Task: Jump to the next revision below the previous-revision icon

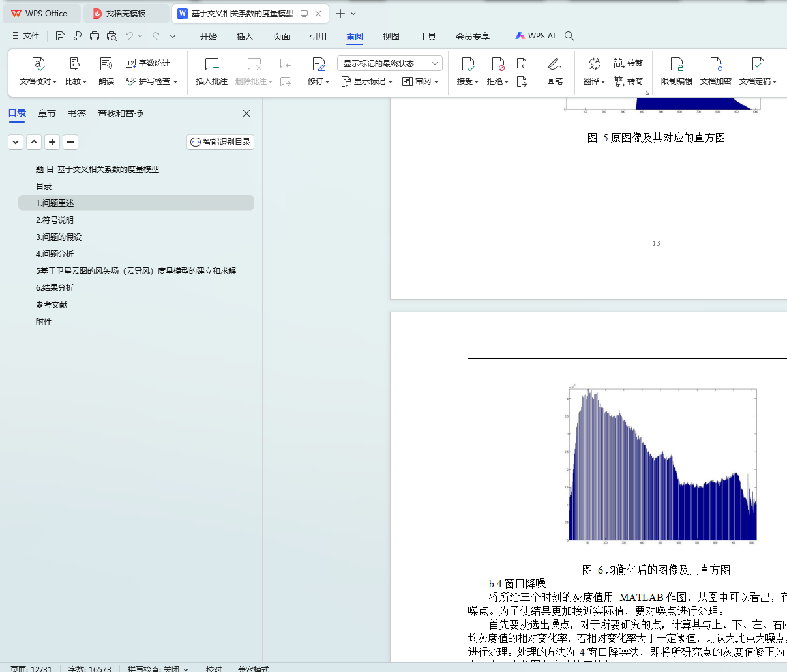Action: (522, 81)
